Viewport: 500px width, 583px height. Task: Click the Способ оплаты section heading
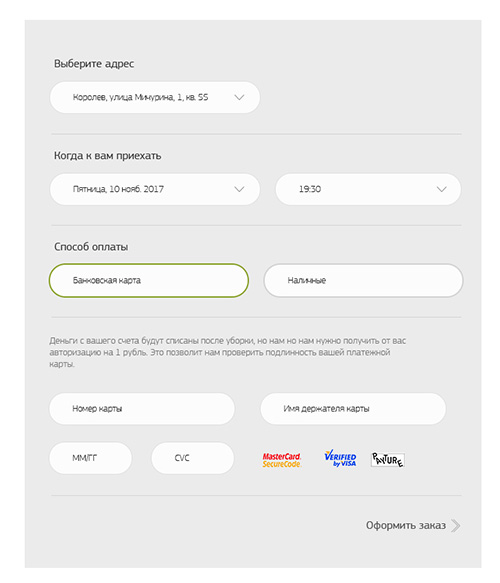click(91, 247)
